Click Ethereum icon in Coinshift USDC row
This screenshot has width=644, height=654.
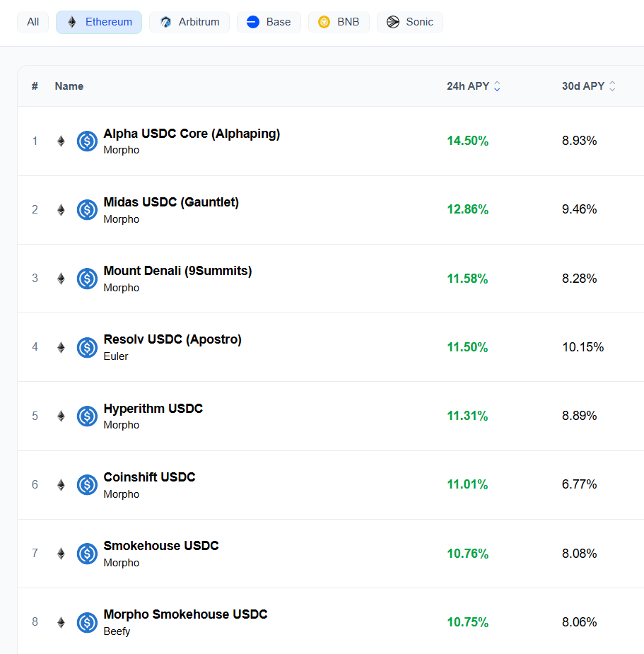pos(61,484)
